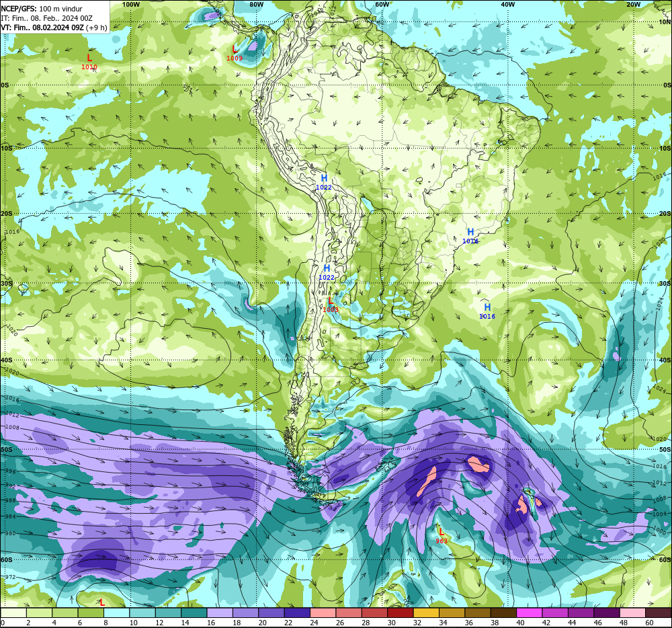Click the light cyan 8–10 legend swatch
The width and height of the screenshot is (672, 628).
[116, 613]
